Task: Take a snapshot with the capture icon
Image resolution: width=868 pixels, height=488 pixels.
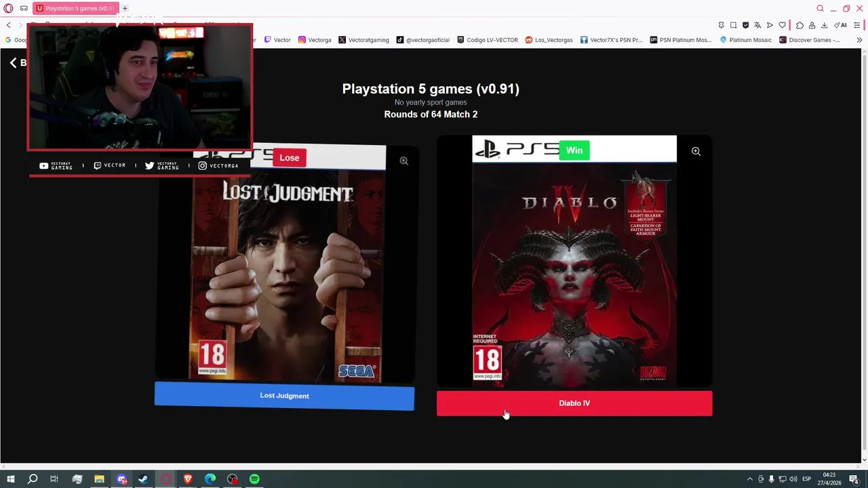Action: (x=733, y=25)
